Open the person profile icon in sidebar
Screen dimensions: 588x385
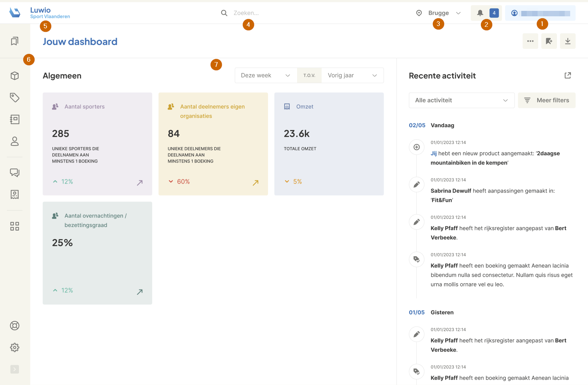click(x=15, y=141)
